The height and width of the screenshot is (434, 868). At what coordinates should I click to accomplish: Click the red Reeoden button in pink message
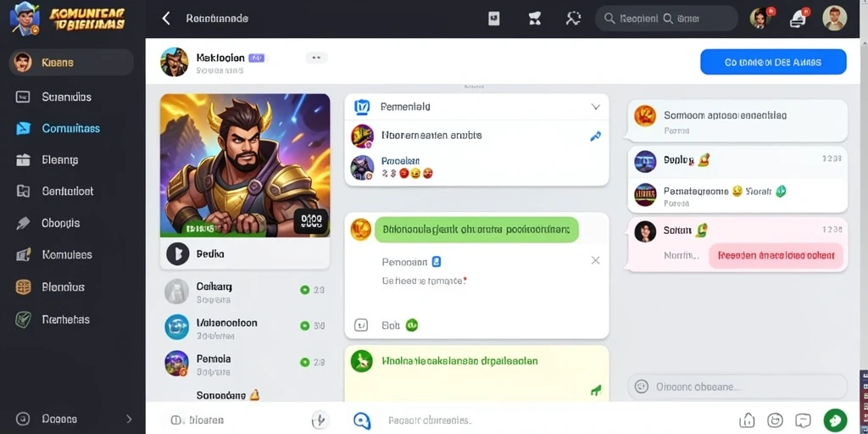(776, 256)
